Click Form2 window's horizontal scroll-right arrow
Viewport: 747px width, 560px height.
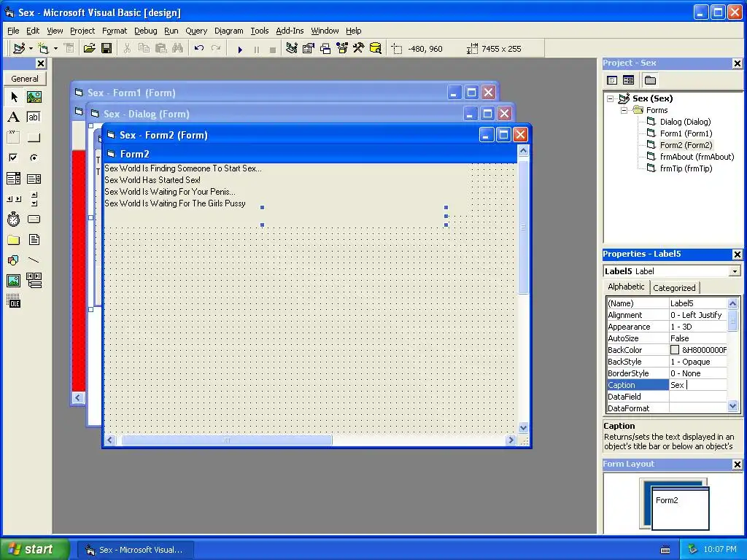[511, 440]
